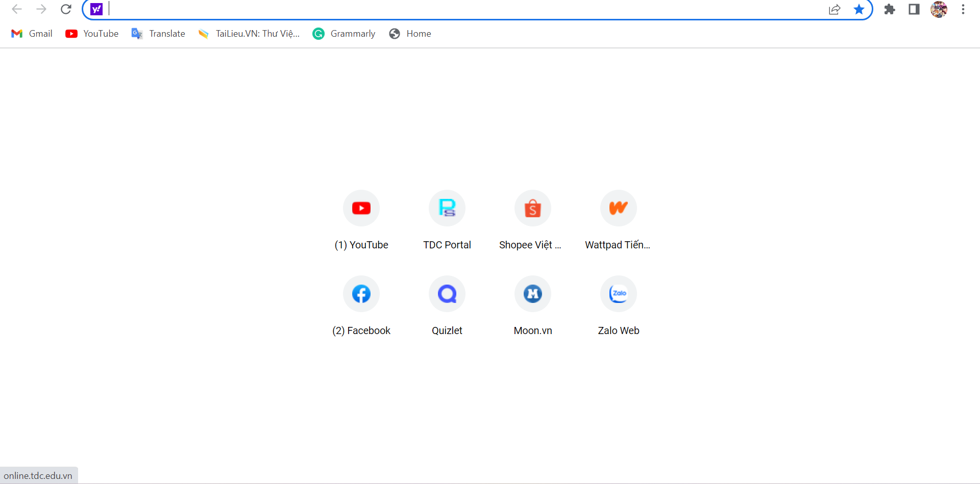This screenshot has width=980, height=484.
Task: Open the Home bookmark
Action: (x=410, y=34)
